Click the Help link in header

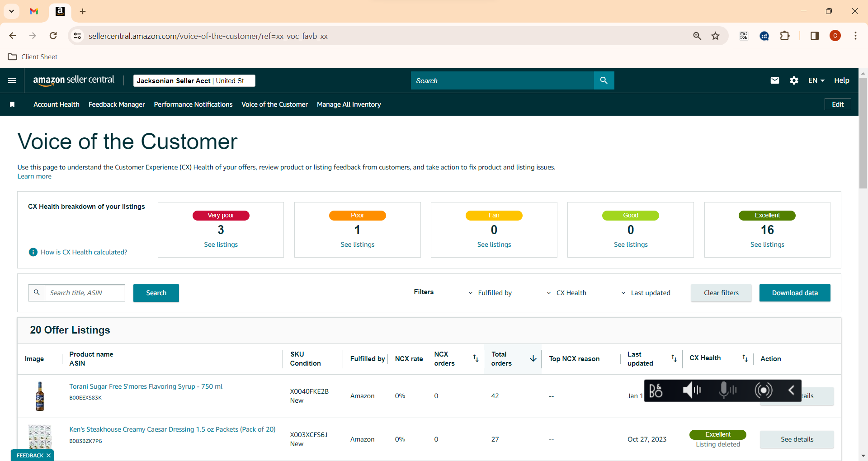tap(841, 80)
